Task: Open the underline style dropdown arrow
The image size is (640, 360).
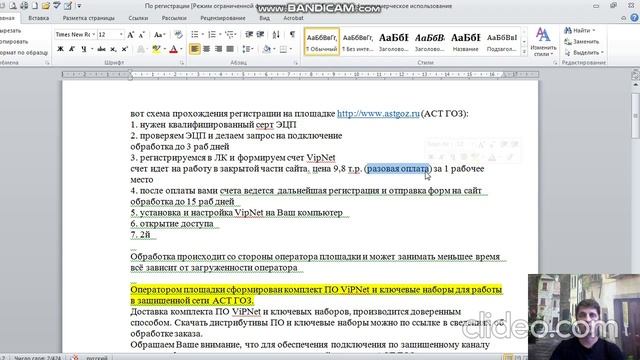Action: (x=91, y=49)
